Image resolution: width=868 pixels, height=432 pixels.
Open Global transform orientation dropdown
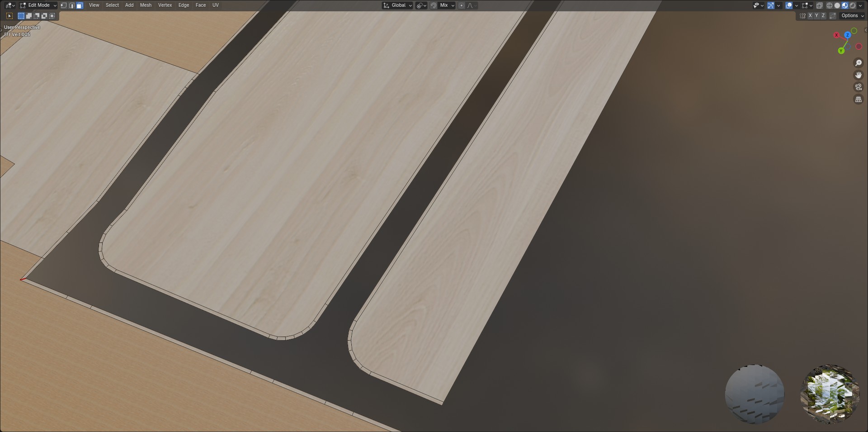point(398,5)
